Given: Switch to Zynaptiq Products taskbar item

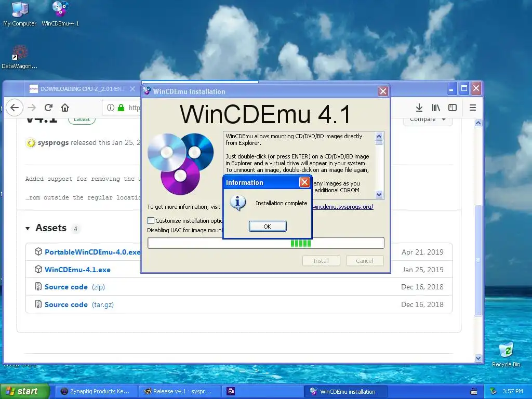Looking at the screenshot, I should [96, 392].
